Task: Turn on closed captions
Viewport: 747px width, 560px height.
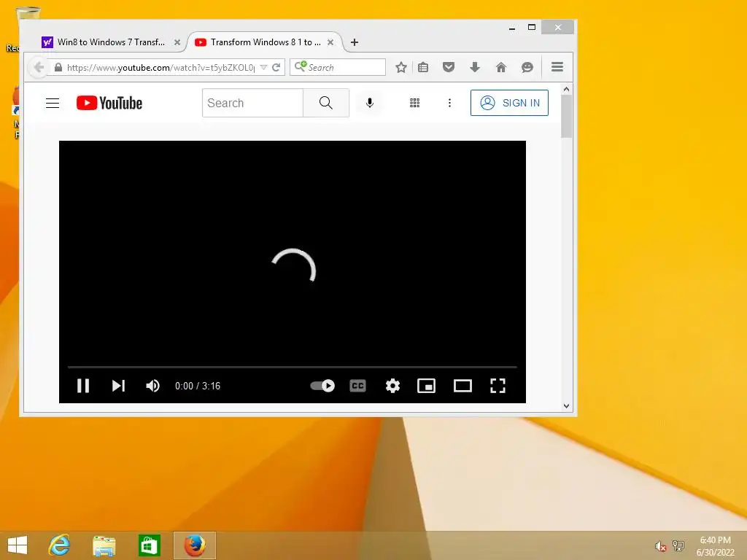Action: [357, 386]
